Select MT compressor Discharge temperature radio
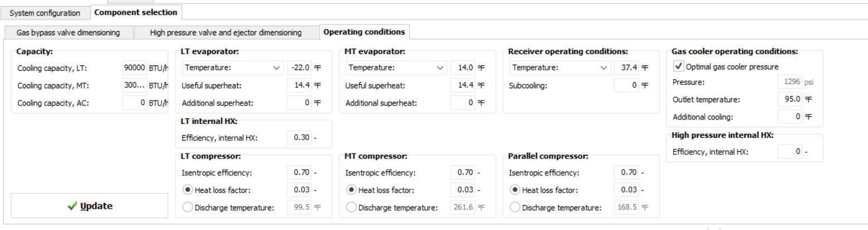The height and width of the screenshot is (230, 868). click(x=351, y=208)
